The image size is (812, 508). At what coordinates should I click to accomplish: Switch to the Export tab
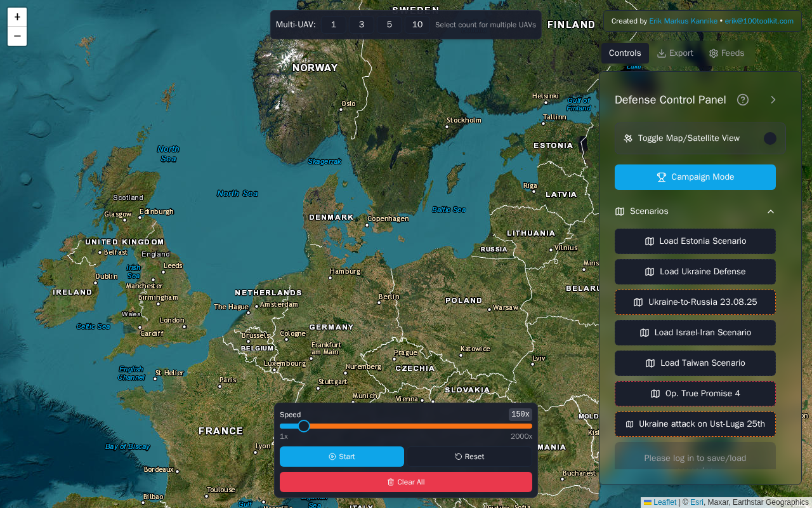pyautogui.click(x=675, y=53)
